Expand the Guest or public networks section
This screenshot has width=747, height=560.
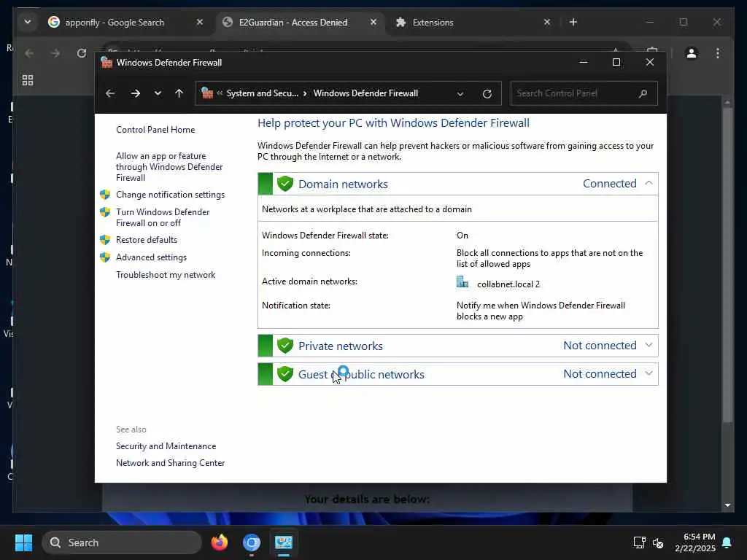point(649,374)
